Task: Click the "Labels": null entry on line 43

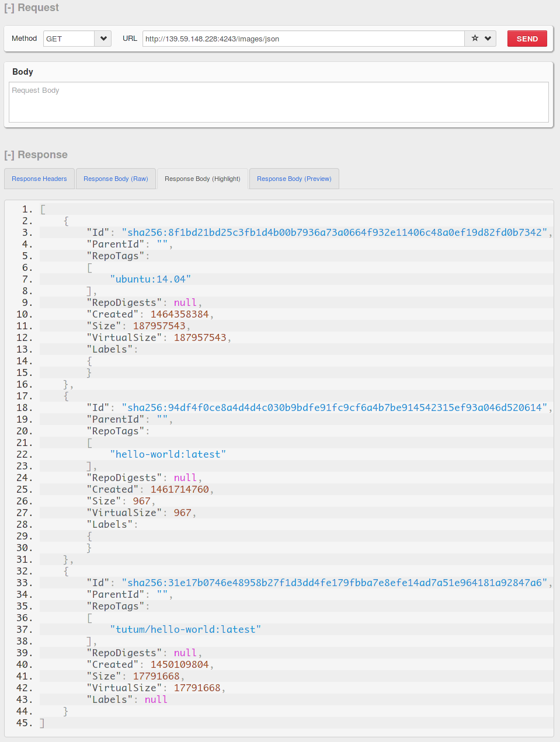Action: click(127, 699)
